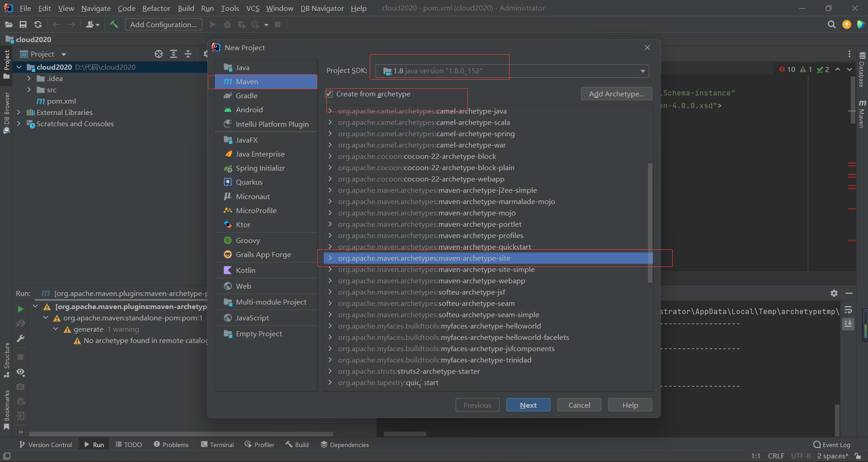Open the Database tool window
The width and height of the screenshot is (868, 462).
click(862, 70)
